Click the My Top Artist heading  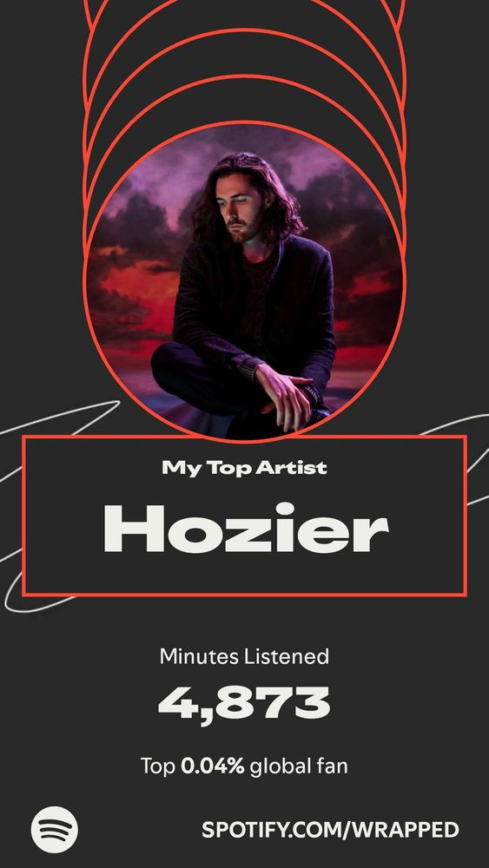244,468
